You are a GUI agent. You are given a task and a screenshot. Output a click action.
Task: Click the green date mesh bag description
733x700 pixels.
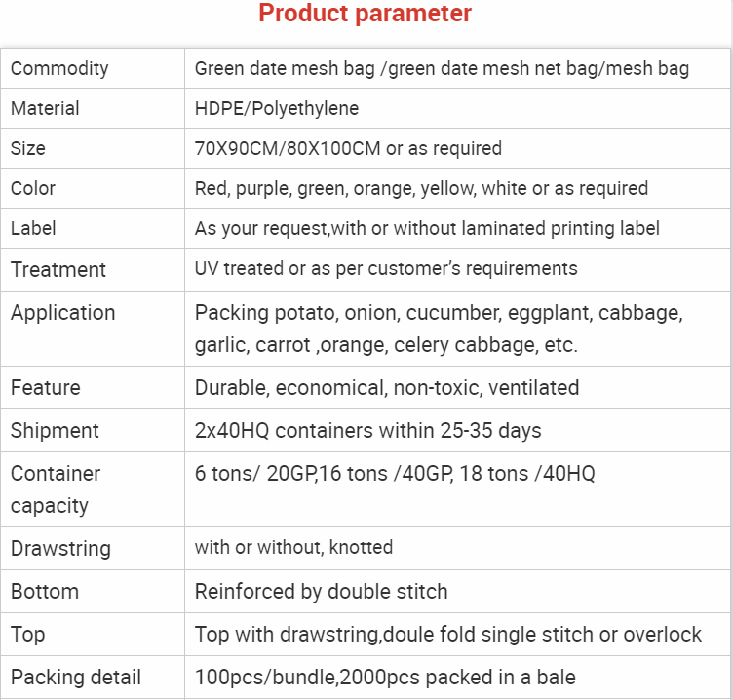[442, 68]
